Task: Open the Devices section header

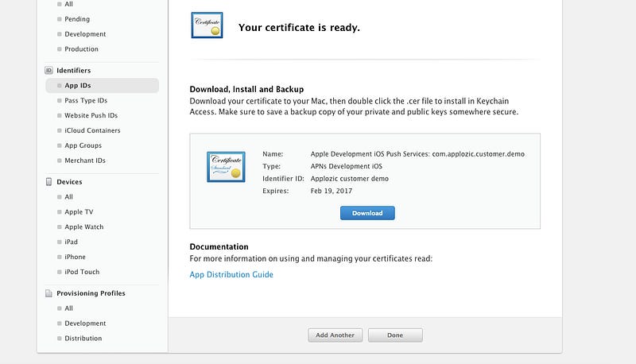Action: pyautogui.click(x=69, y=182)
